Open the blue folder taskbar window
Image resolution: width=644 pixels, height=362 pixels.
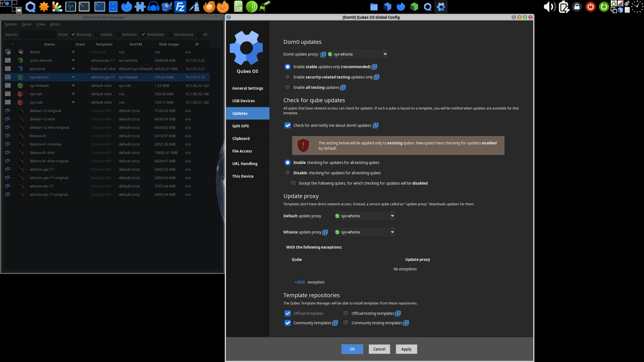pos(374,7)
